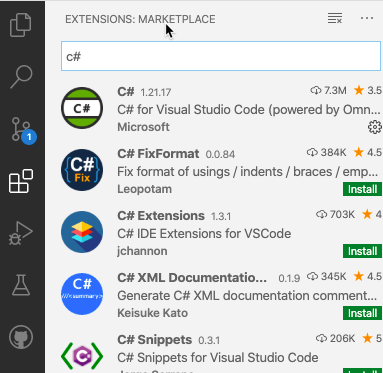Image resolution: width=383 pixels, height=373 pixels.
Task: Click the C# Microsoft extension logo
Action: 82,108
